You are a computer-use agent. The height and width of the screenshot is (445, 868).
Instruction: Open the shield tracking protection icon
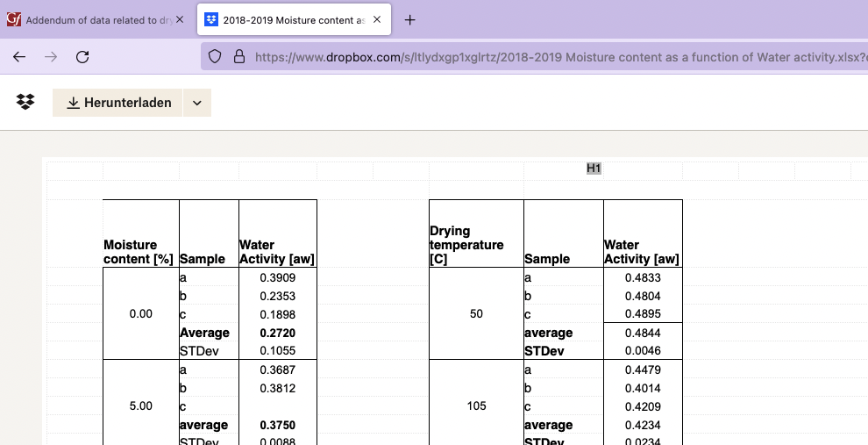point(215,56)
